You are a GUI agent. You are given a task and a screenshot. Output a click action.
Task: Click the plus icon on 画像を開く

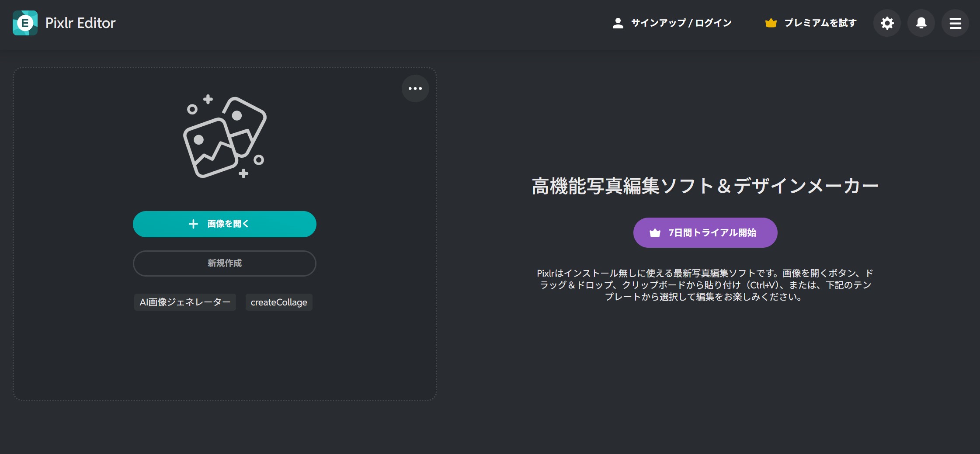(193, 224)
